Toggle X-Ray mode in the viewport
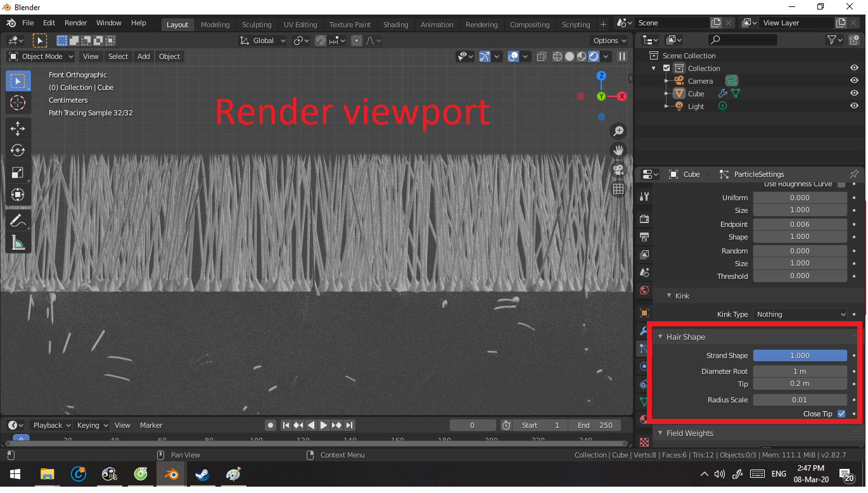868x493 pixels. (x=542, y=56)
